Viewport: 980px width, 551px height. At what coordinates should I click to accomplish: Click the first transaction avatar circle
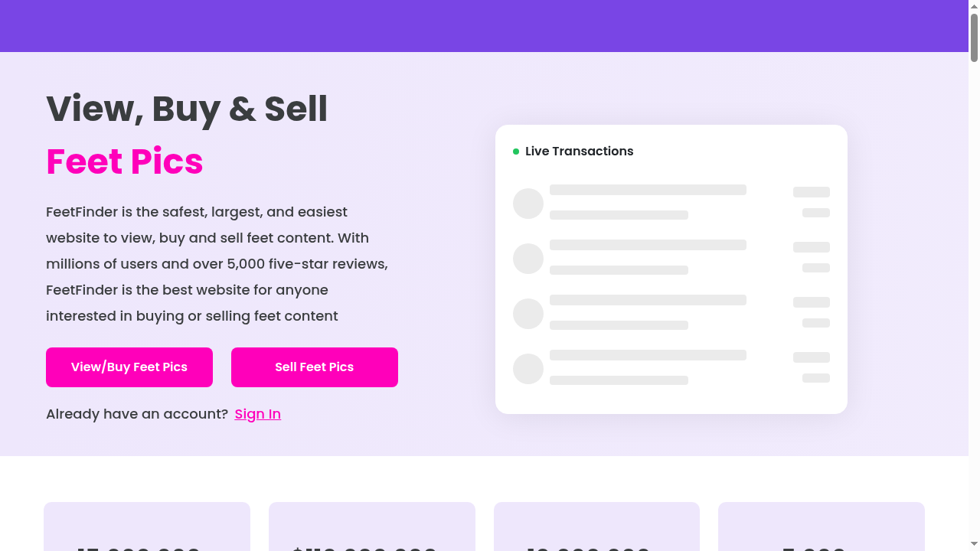(528, 204)
